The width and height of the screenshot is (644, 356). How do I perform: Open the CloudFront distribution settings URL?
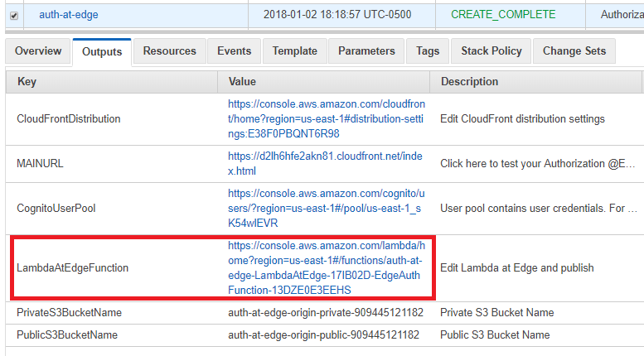point(326,119)
